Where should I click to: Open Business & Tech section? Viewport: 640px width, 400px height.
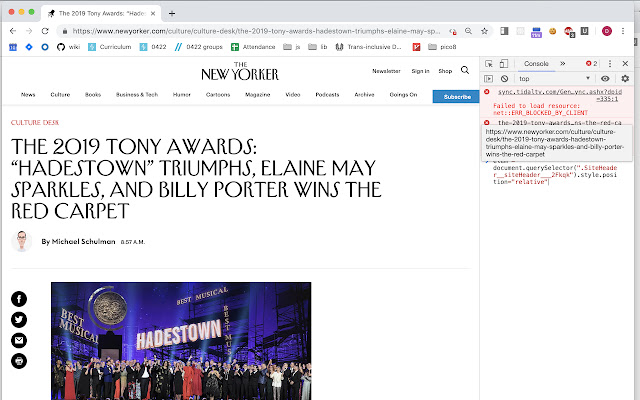coord(137,95)
